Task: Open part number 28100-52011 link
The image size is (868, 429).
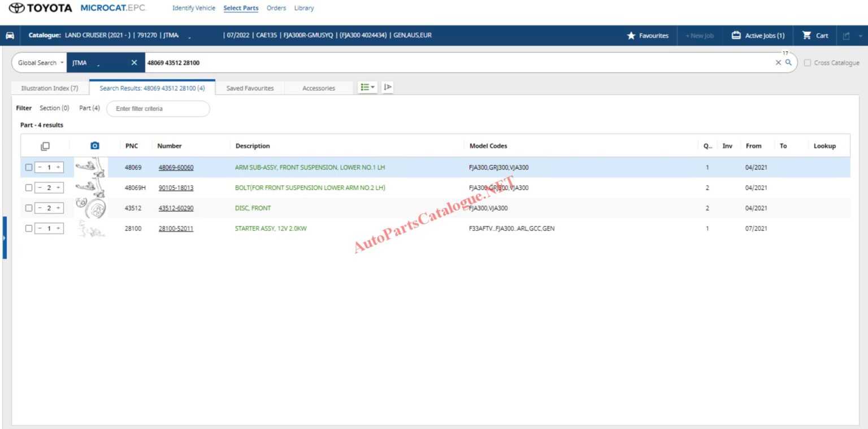Action: (x=176, y=228)
